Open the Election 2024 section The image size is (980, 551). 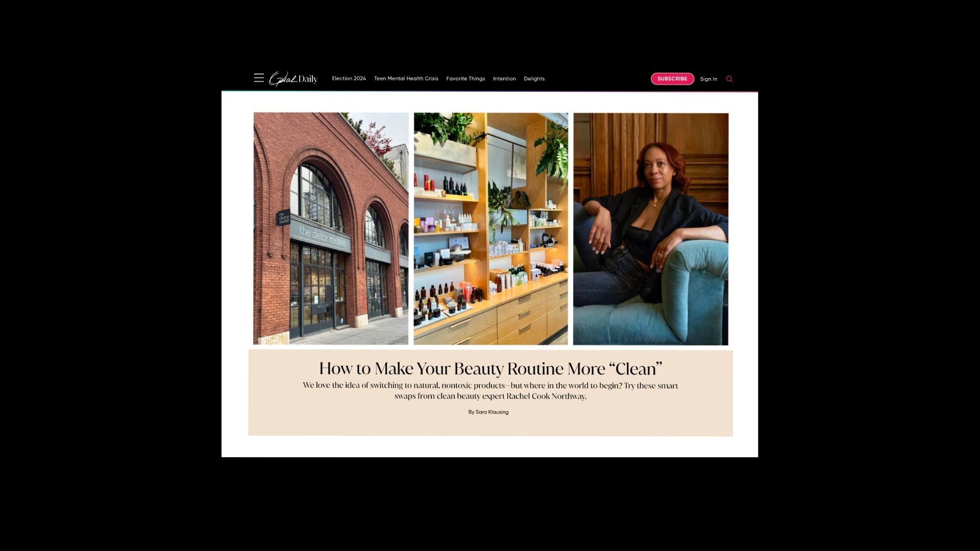pyautogui.click(x=349, y=79)
